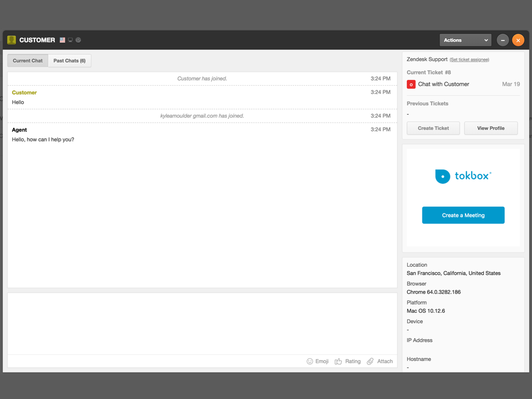This screenshot has height=399, width=532.
Task: View the customer's profile
Action: click(490, 128)
